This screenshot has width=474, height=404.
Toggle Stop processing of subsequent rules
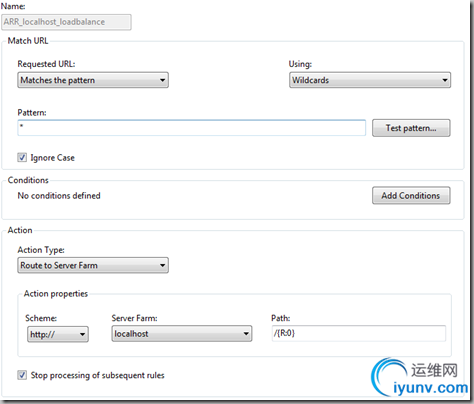pos(22,375)
